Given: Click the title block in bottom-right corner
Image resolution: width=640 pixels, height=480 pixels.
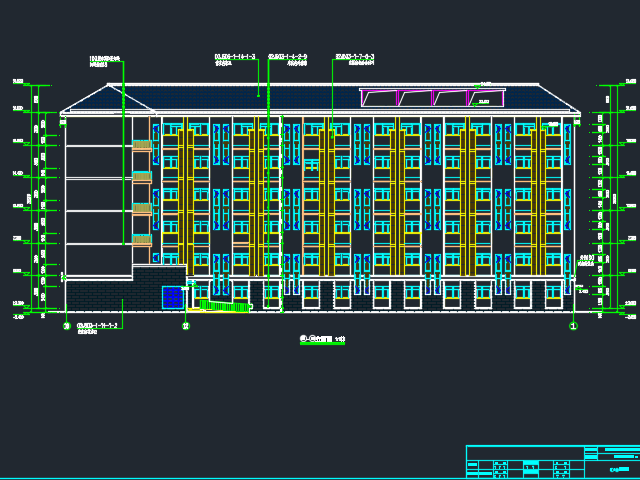Looking at the screenshot, I should click(x=552, y=462).
